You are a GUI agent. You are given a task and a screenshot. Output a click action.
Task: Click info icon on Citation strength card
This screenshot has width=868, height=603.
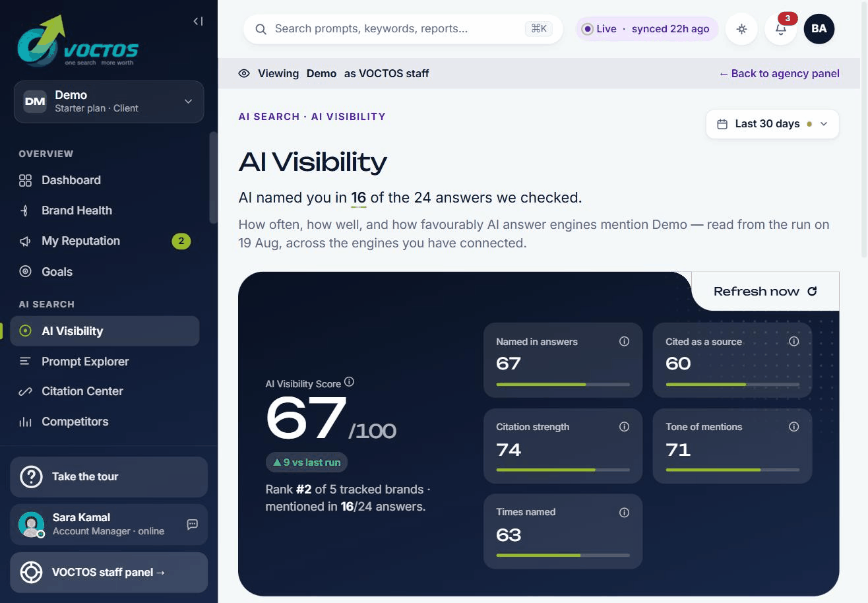point(624,427)
